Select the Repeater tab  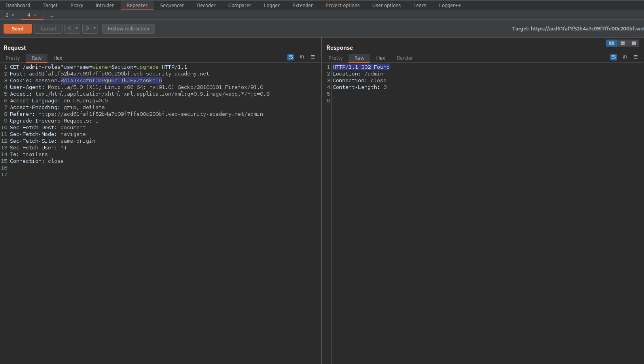[137, 5]
